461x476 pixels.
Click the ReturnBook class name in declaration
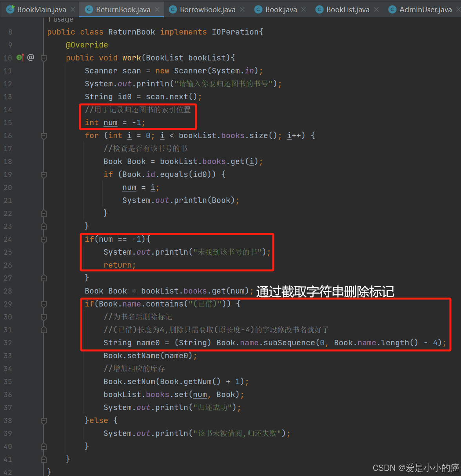pyautogui.click(x=132, y=32)
